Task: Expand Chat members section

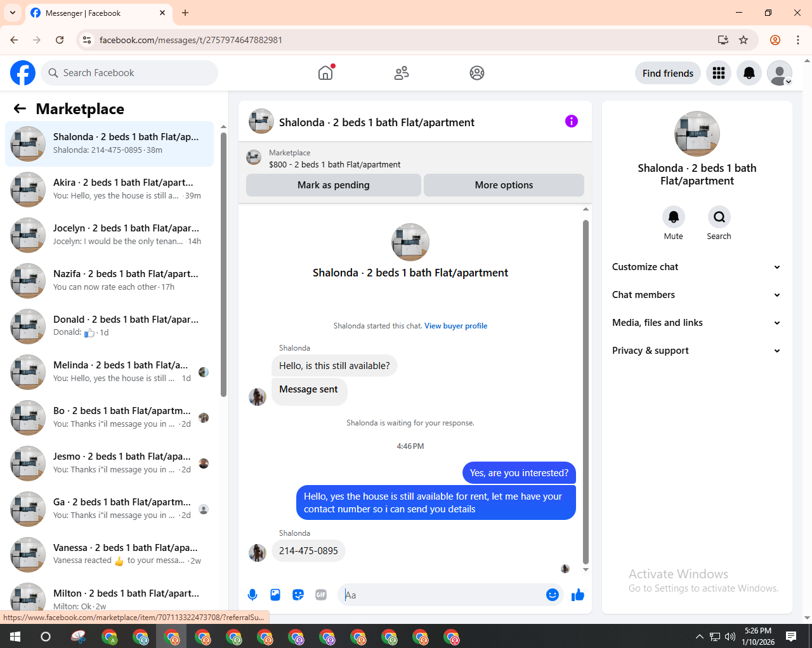Action: pyautogui.click(x=696, y=295)
